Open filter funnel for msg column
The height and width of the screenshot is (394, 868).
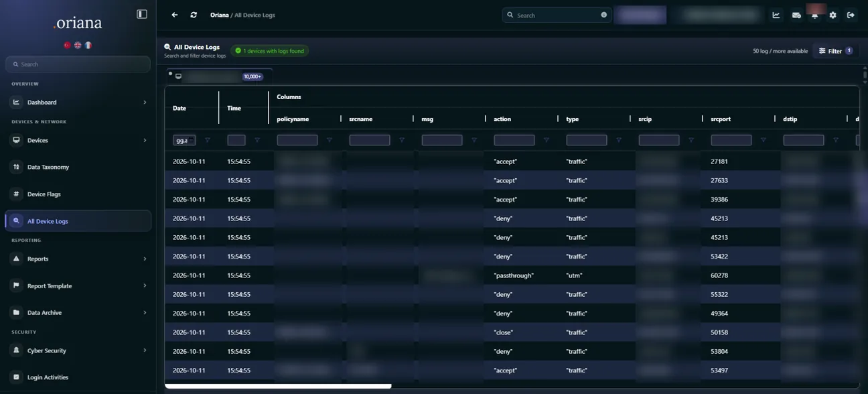[474, 140]
